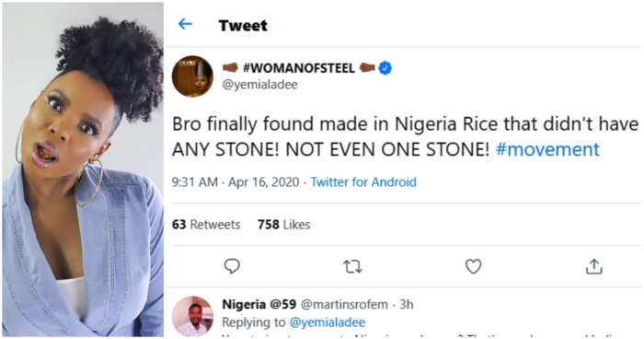The width and height of the screenshot is (644, 339).
Task: Click the blue verified badge
Action: point(385,68)
